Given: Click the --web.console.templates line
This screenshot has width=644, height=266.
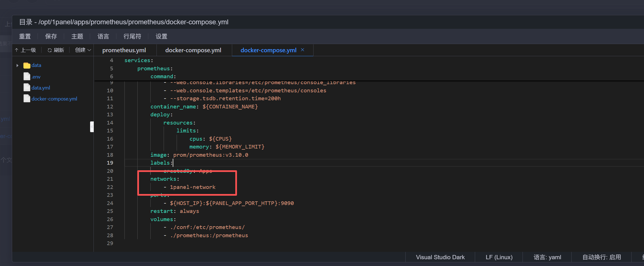Looking at the screenshot, I should click(248, 91).
